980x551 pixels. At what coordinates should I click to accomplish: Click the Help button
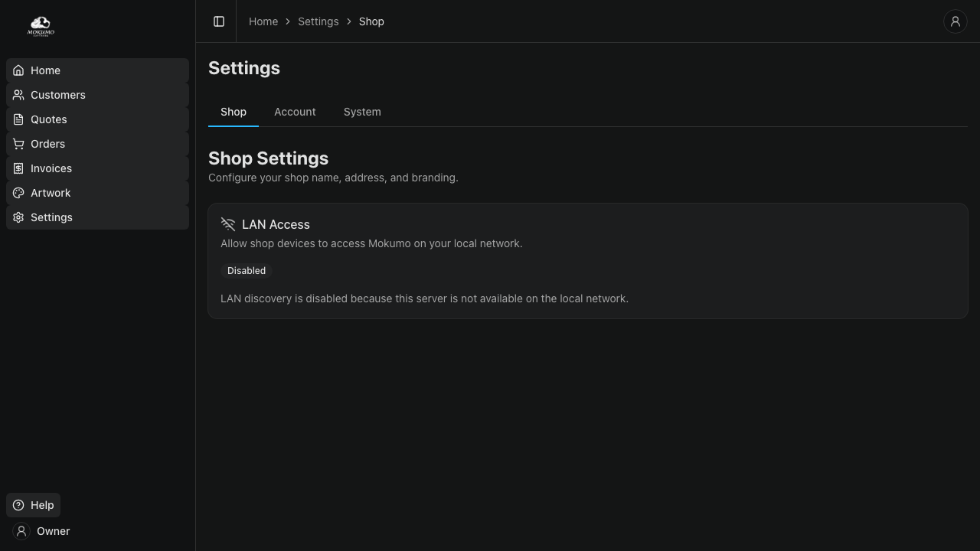coord(34,505)
